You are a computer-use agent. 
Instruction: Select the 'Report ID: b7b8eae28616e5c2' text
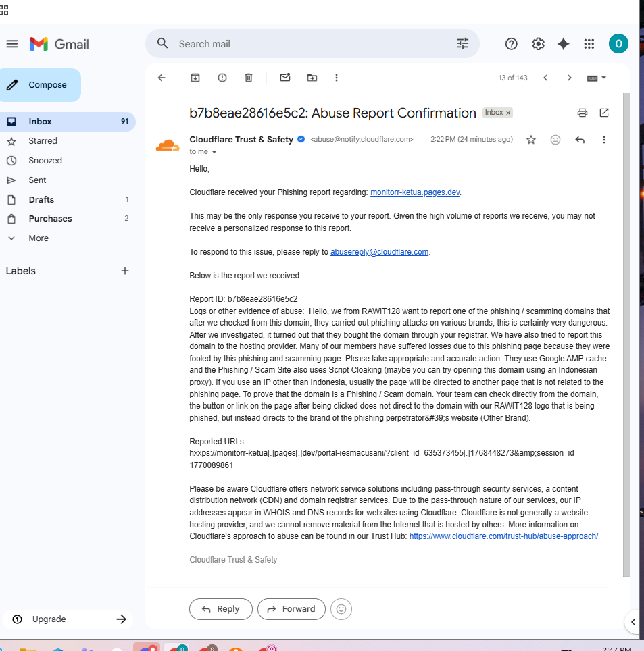(243, 299)
